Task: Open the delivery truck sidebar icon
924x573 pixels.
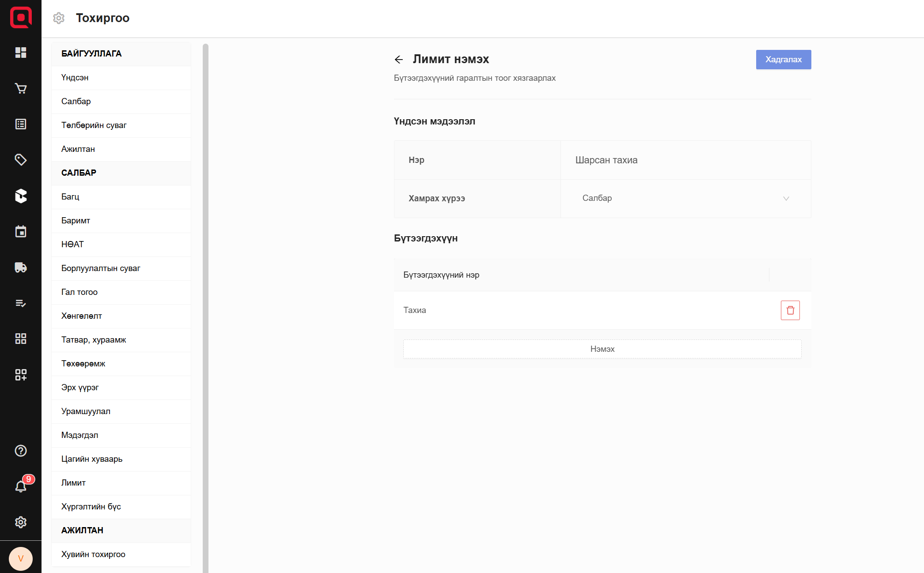Action: pyautogui.click(x=21, y=268)
